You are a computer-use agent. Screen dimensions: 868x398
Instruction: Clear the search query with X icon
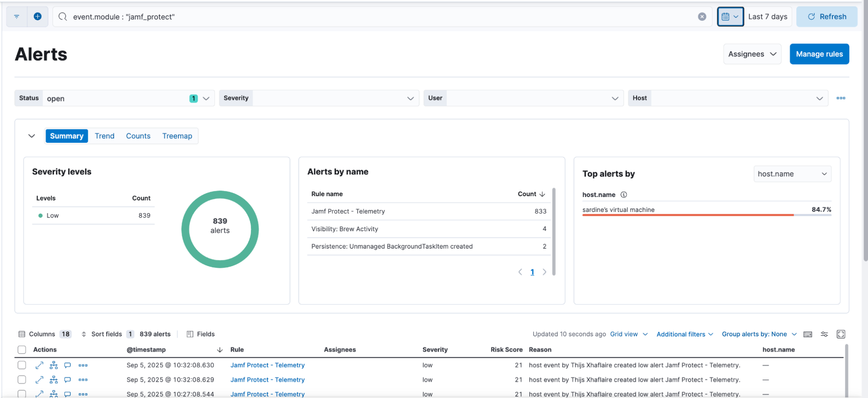[x=702, y=16]
